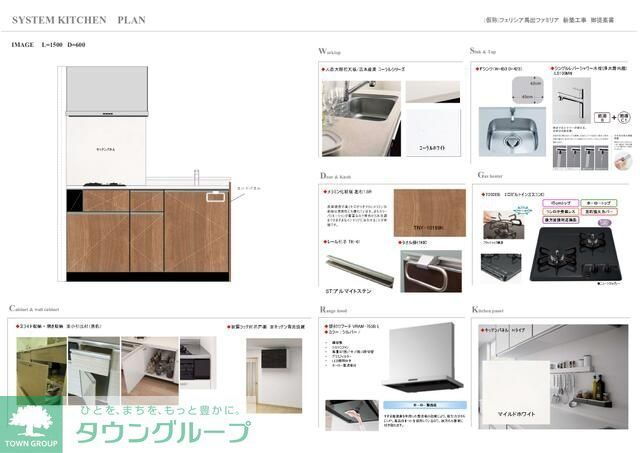Click the Gas heater section heading
This screenshot has height=453, width=640.
click(490, 173)
